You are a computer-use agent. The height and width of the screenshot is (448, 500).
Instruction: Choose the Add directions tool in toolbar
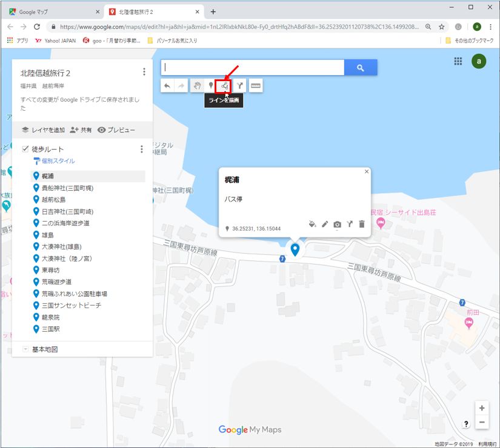[x=240, y=87]
